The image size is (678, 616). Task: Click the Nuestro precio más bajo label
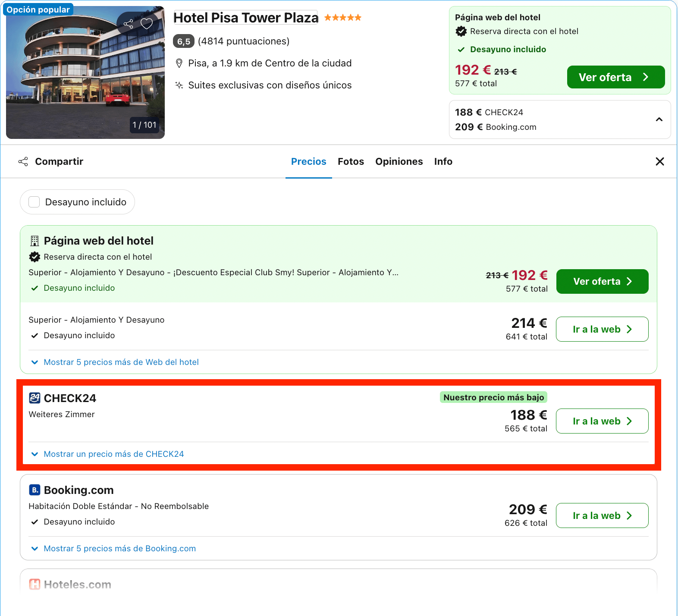(x=494, y=397)
